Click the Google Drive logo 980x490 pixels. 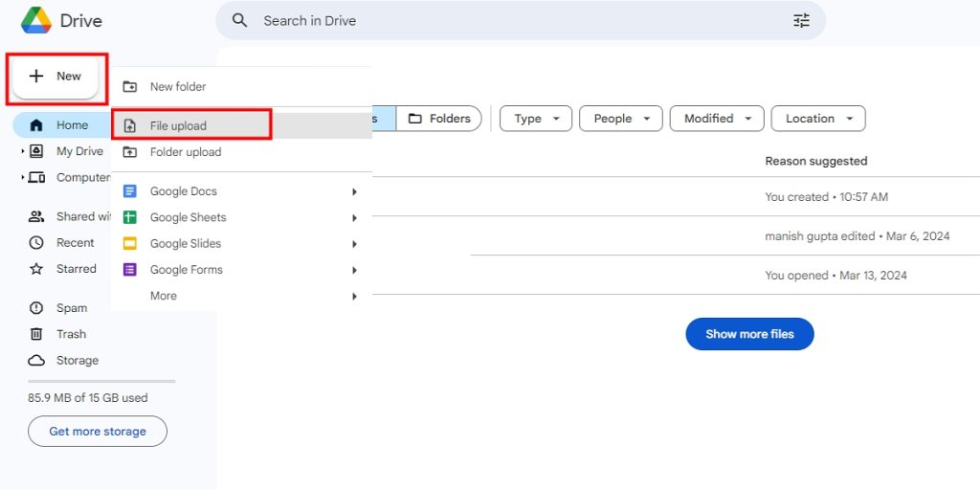point(36,21)
